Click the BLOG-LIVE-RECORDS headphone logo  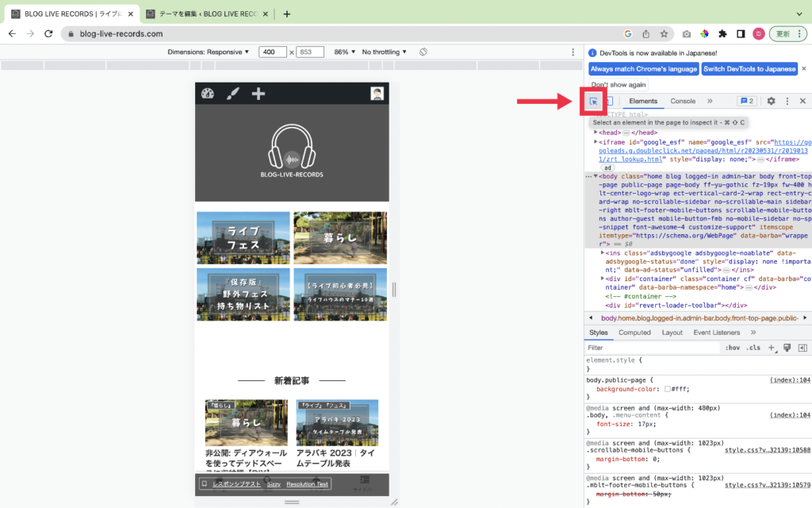pos(292,151)
